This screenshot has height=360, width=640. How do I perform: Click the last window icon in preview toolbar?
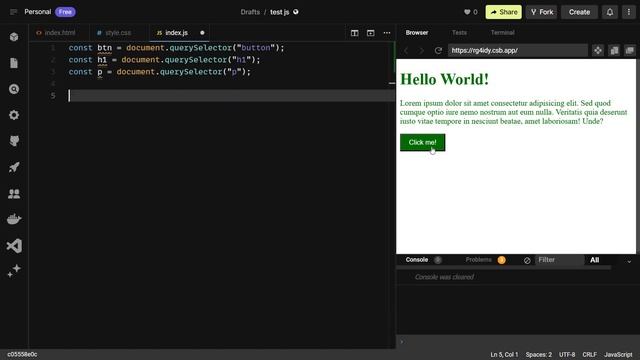630,51
